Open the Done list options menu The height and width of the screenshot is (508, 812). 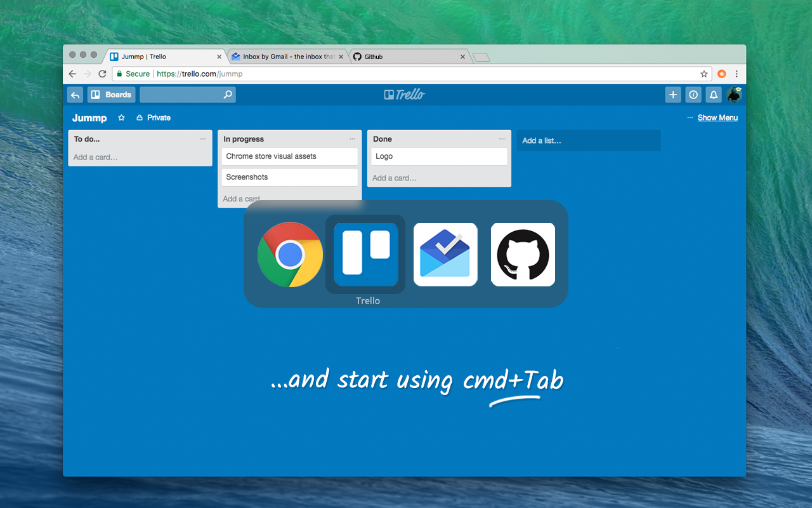[x=502, y=138]
